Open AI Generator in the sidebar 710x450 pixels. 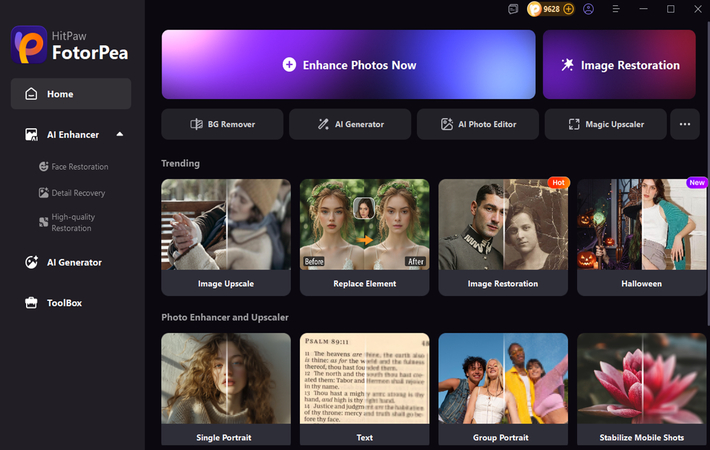(63, 262)
